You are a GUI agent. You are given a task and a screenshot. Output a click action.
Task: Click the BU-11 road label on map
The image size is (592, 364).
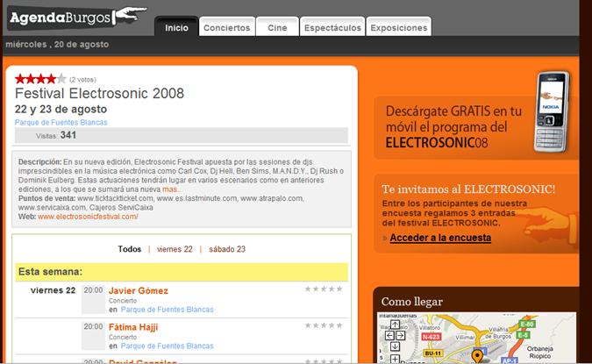433,353
